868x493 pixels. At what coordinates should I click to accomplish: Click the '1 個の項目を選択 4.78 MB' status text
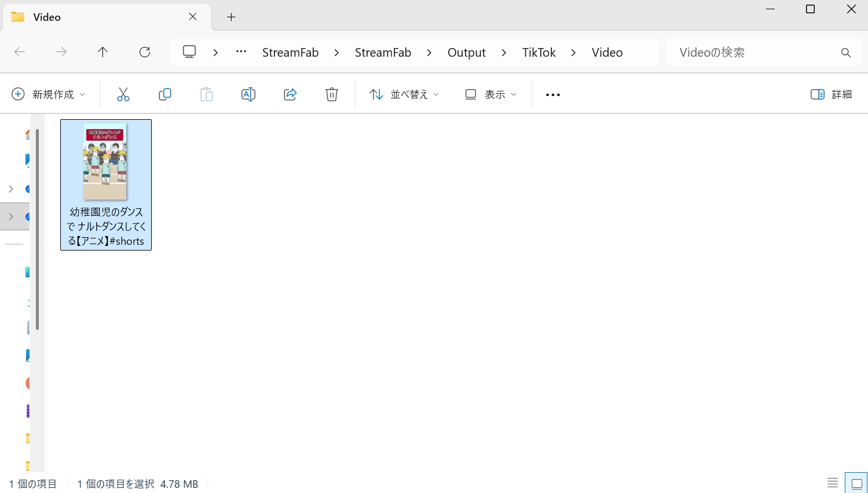coord(138,484)
